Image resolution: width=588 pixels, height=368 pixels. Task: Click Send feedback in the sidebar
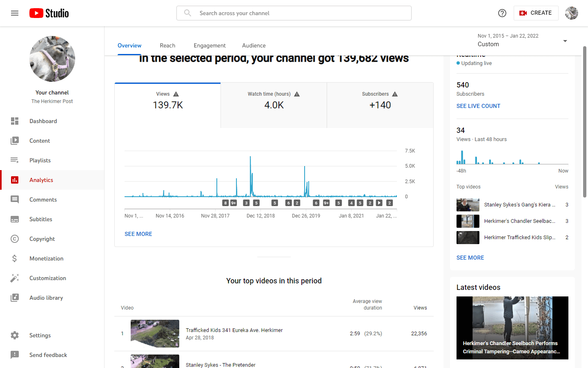click(x=52, y=355)
